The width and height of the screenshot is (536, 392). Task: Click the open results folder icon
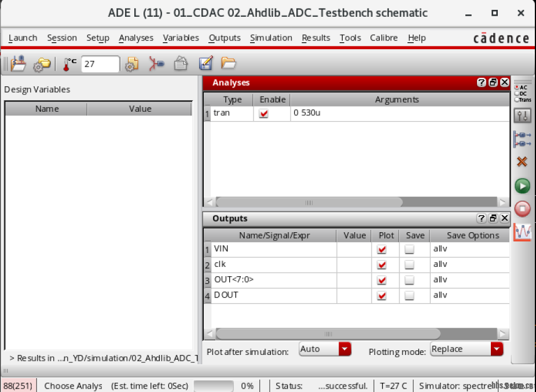tap(228, 63)
